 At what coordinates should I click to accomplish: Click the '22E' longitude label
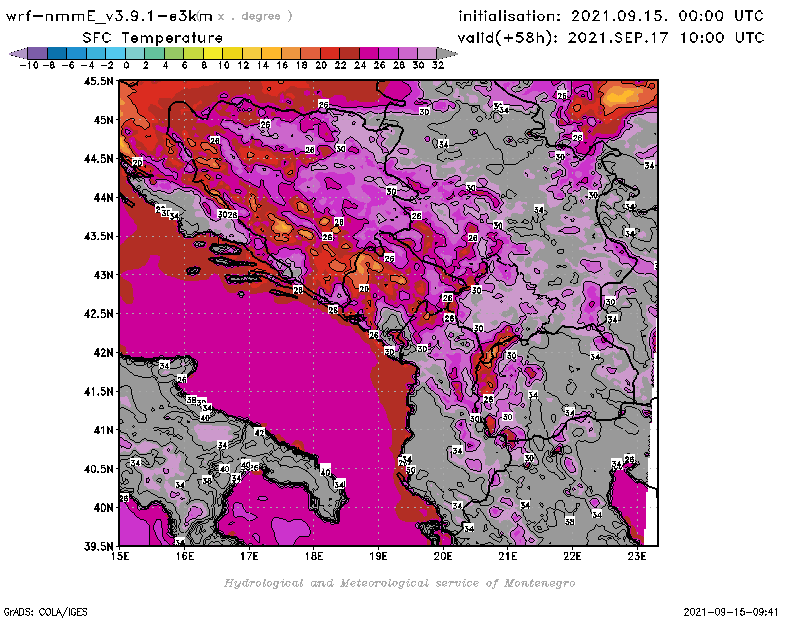[x=572, y=556]
